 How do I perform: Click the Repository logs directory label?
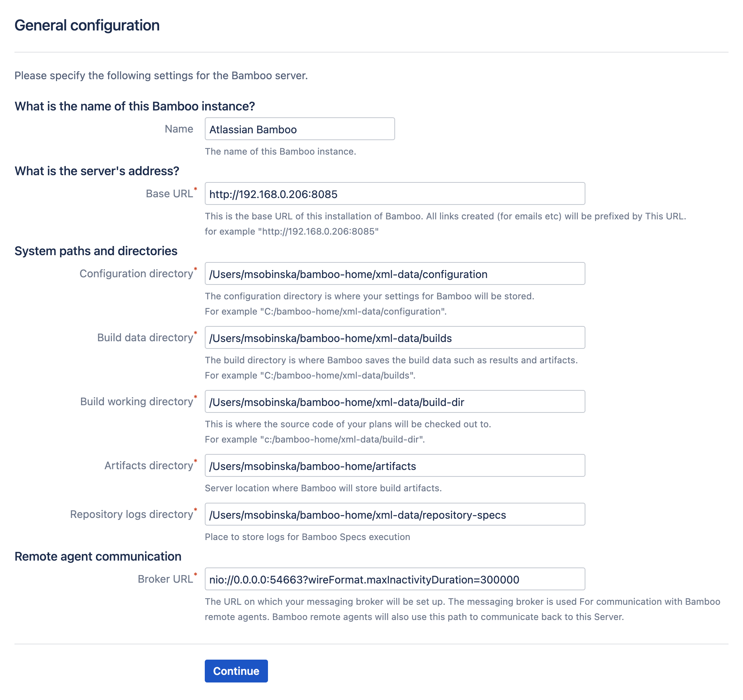point(132,515)
